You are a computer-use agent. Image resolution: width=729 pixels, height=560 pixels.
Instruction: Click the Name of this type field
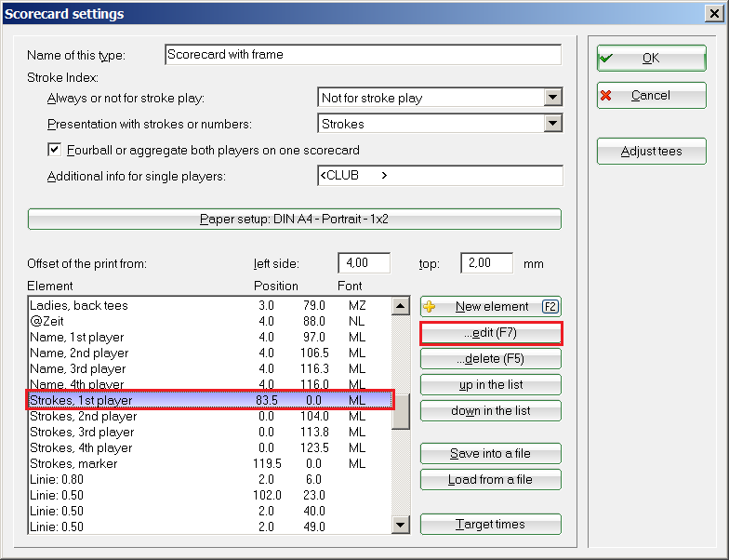coord(363,55)
